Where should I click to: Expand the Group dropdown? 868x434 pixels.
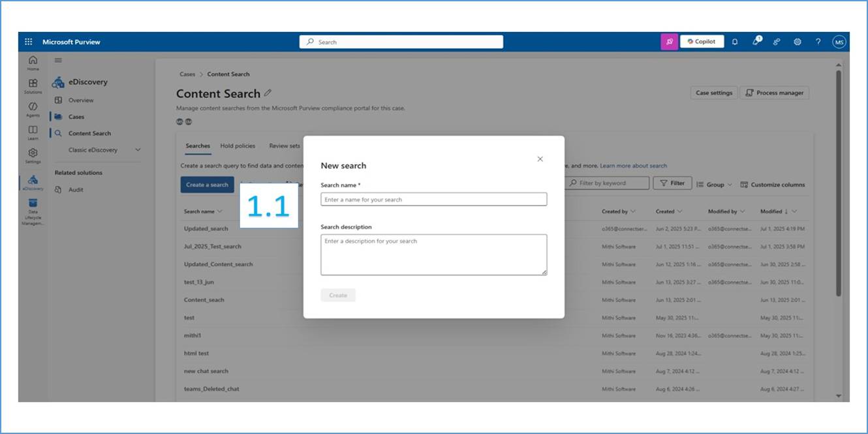coord(715,185)
